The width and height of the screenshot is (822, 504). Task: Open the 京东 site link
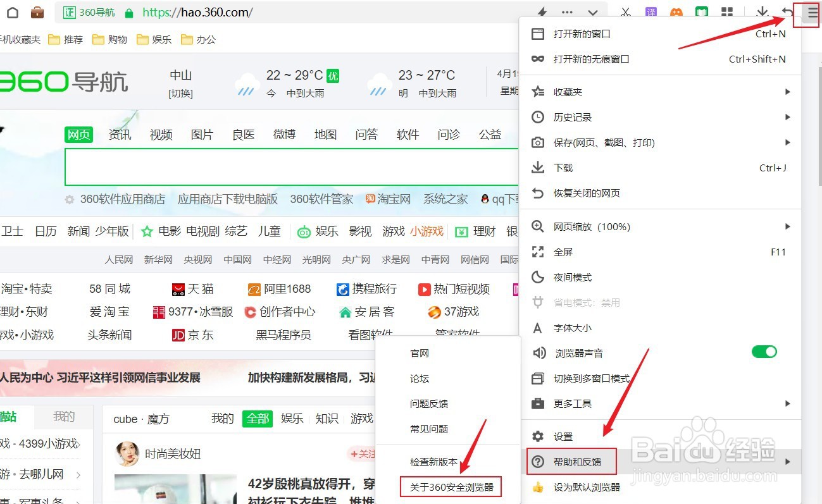[x=193, y=335]
